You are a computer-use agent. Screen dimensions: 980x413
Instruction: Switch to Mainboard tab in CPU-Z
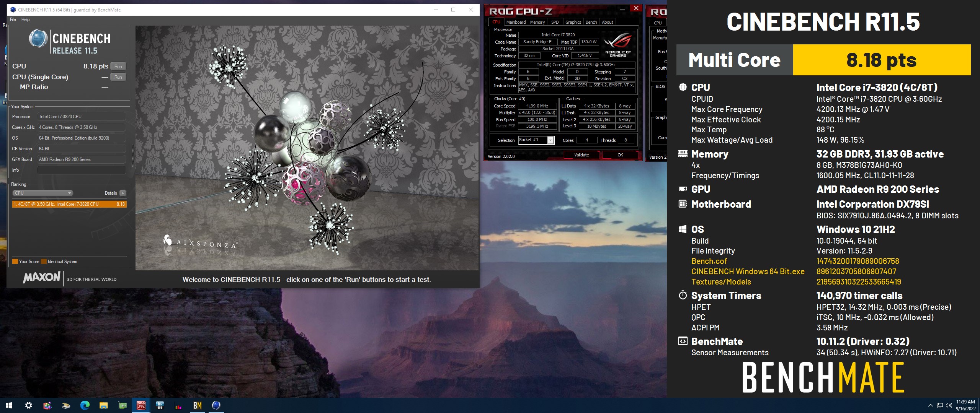click(x=516, y=22)
